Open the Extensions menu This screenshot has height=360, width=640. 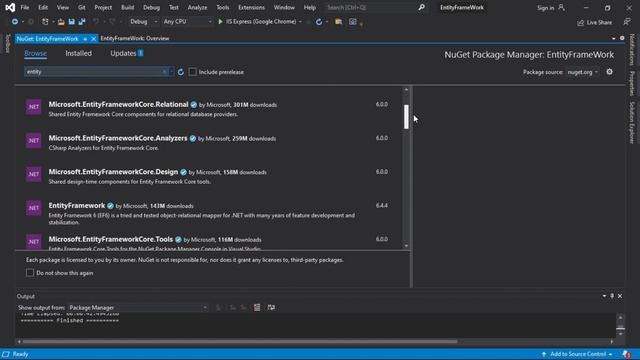pyautogui.click(x=251, y=7)
